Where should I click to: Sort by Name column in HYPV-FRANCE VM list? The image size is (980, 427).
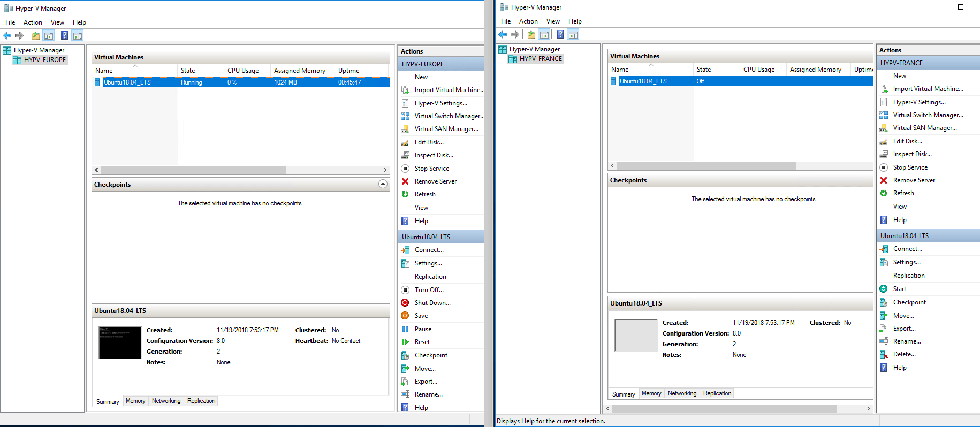[x=651, y=70]
